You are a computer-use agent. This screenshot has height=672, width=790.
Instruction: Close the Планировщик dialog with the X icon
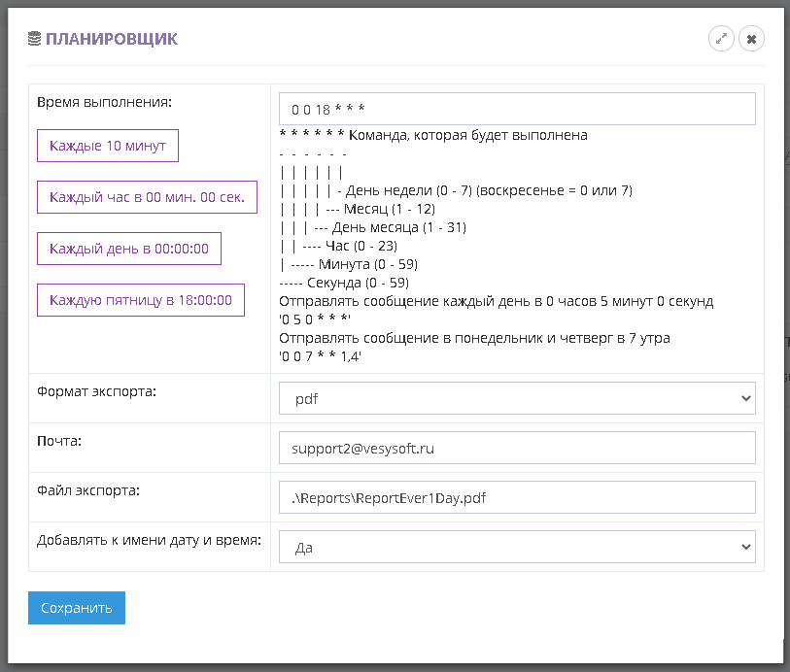pos(751,39)
